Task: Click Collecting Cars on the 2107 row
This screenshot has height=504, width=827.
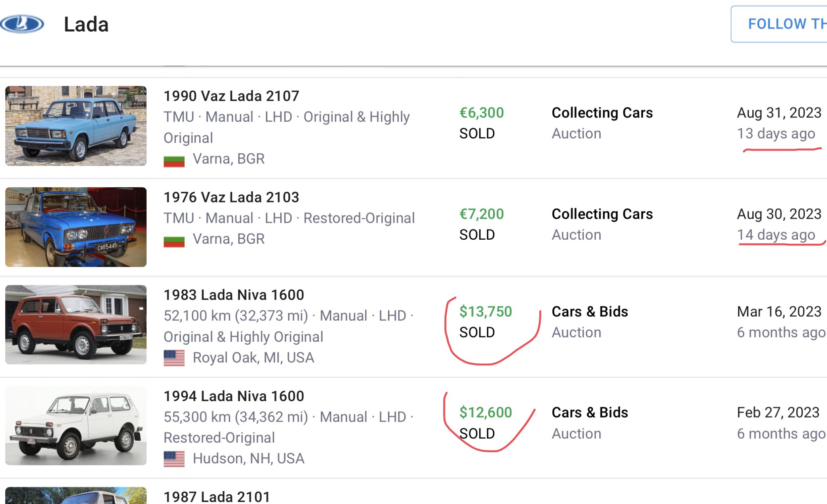Action: 602,113
